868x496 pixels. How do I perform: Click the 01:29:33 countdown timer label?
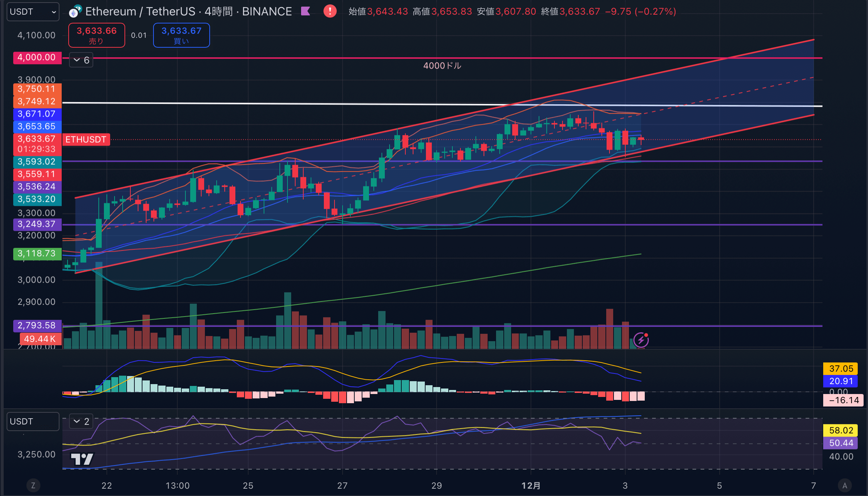click(x=37, y=149)
